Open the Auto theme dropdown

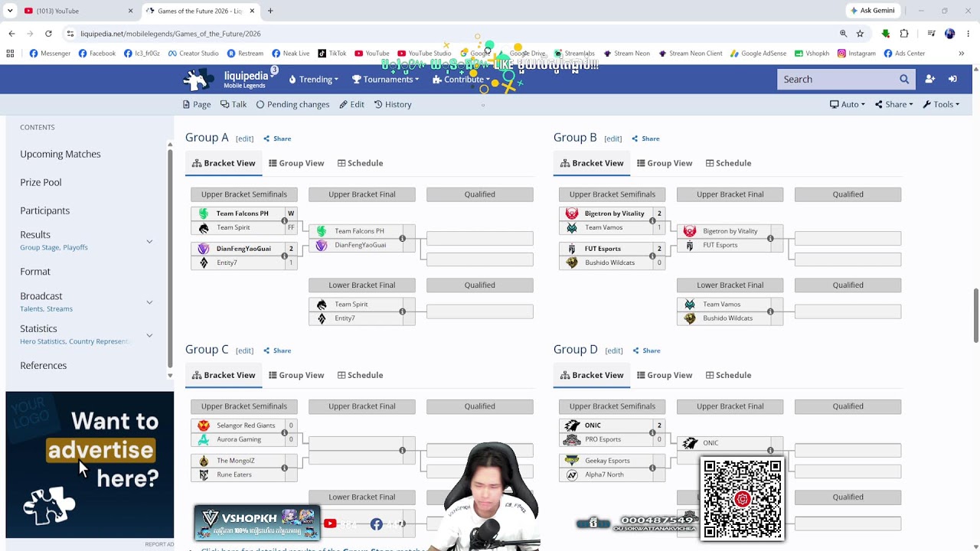pyautogui.click(x=848, y=104)
